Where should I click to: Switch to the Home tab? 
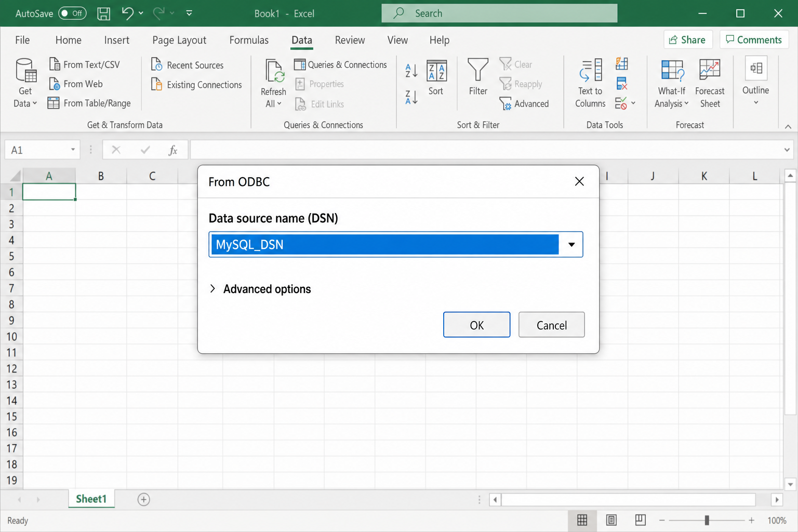pos(68,40)
